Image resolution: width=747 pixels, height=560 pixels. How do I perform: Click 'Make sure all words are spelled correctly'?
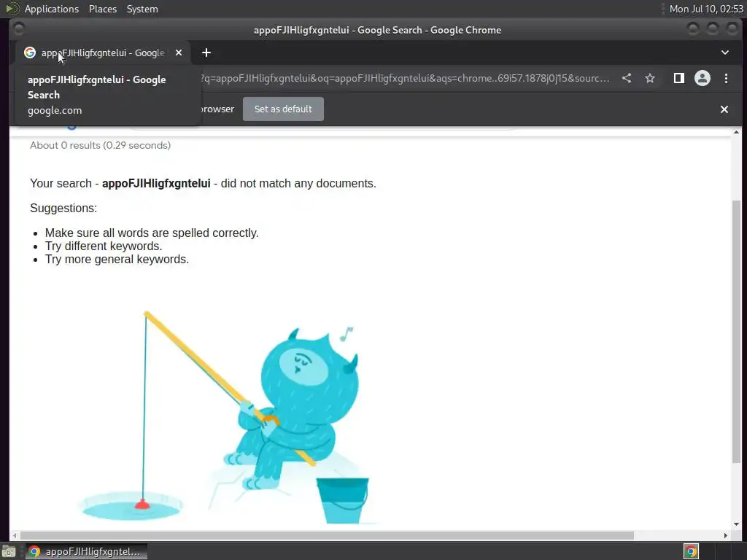coord(152,233)
